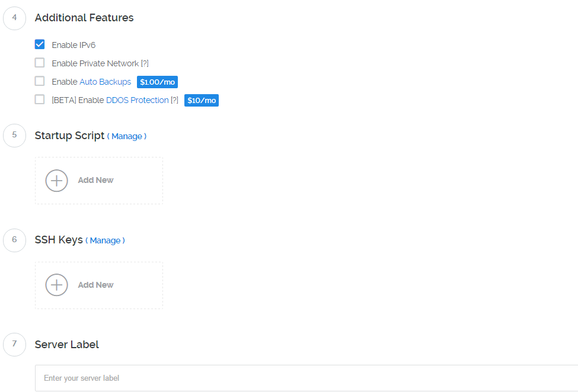Open the DDOS Protection [?] help tooltip

click(x=174, y=101)
